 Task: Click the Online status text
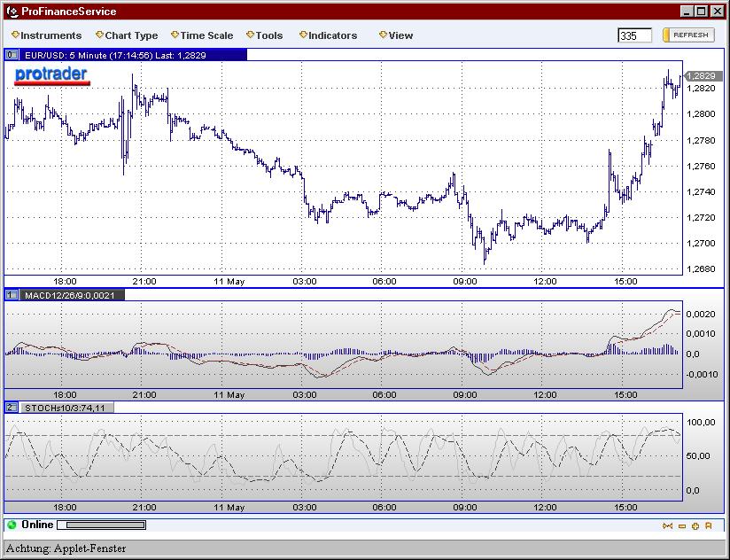coord(37,525)
